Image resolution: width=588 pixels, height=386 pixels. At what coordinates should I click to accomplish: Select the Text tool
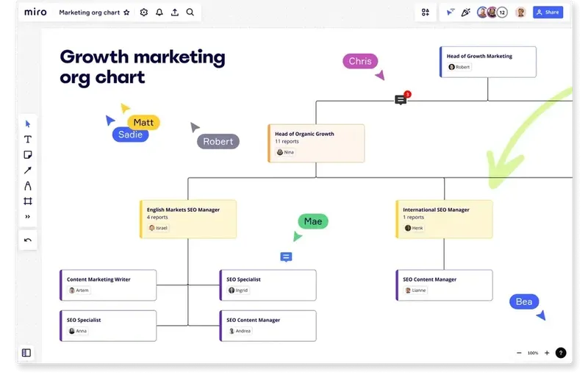28,140
